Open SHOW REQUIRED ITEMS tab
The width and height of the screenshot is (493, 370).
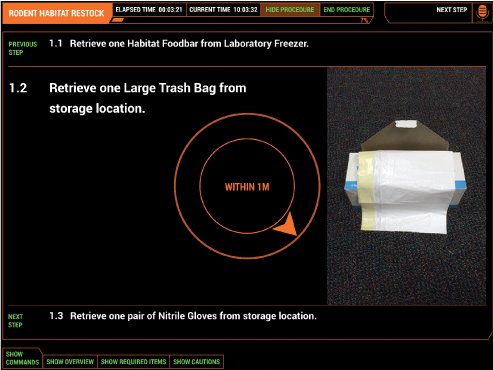133,362
